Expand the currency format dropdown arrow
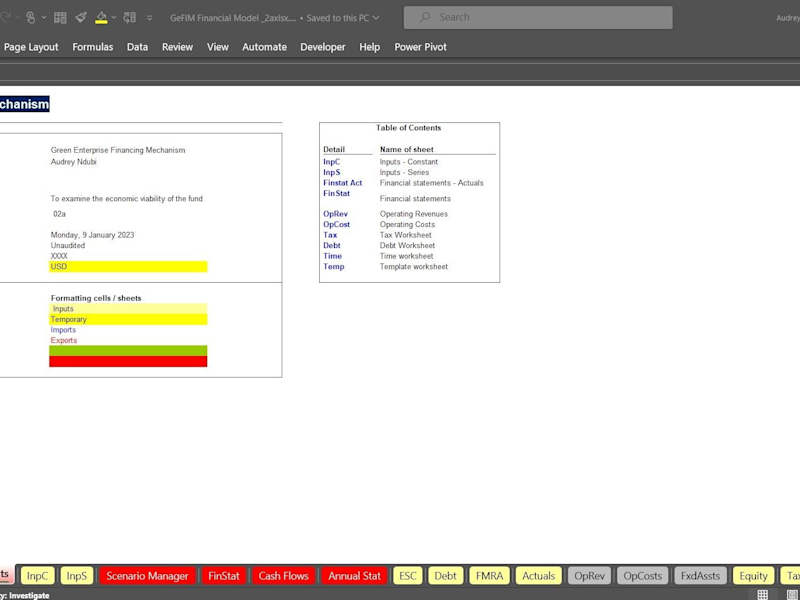 43,18
